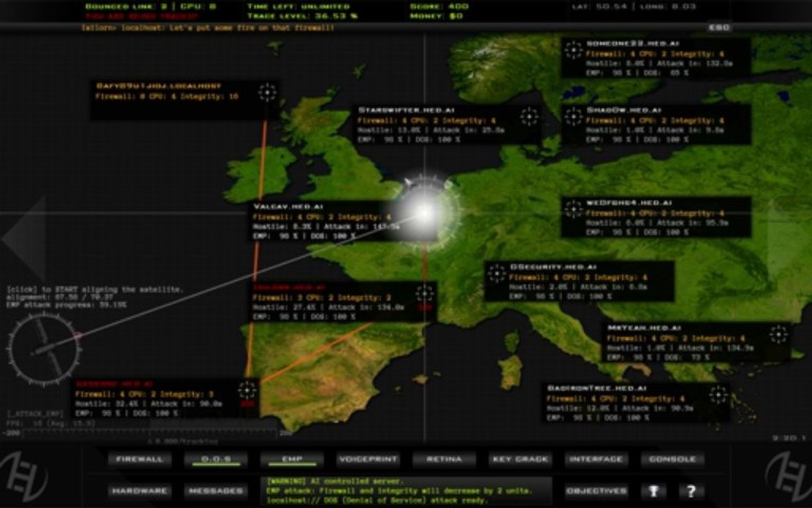Click the 'alignment: 67.58 / 70.27' line
The width and height of the screenshot is (812, 508).
pyautogui.click(x=59, y=297)
